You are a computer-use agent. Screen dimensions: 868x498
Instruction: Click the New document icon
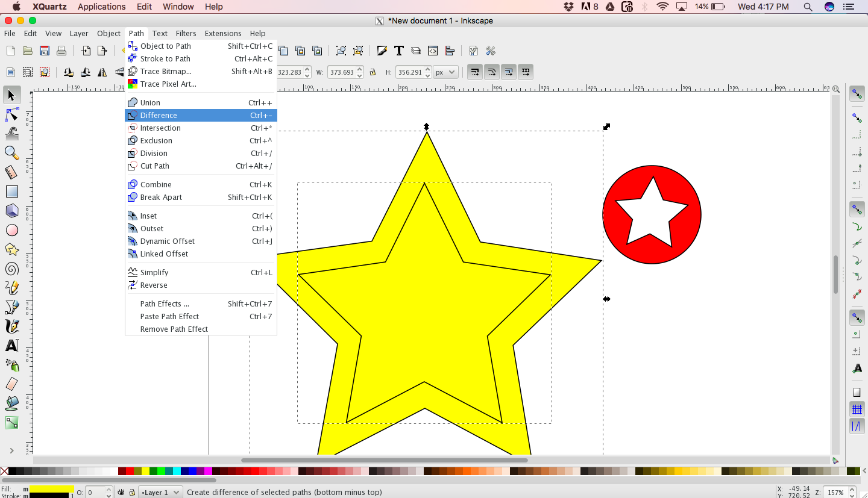[x=10, y=51]
